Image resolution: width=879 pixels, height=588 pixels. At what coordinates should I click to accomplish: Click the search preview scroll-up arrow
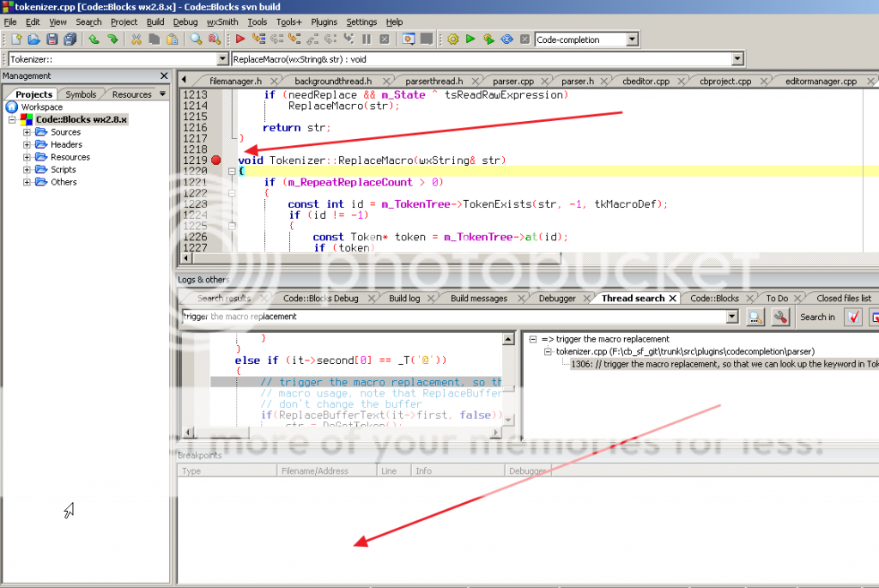pos(508,339)
